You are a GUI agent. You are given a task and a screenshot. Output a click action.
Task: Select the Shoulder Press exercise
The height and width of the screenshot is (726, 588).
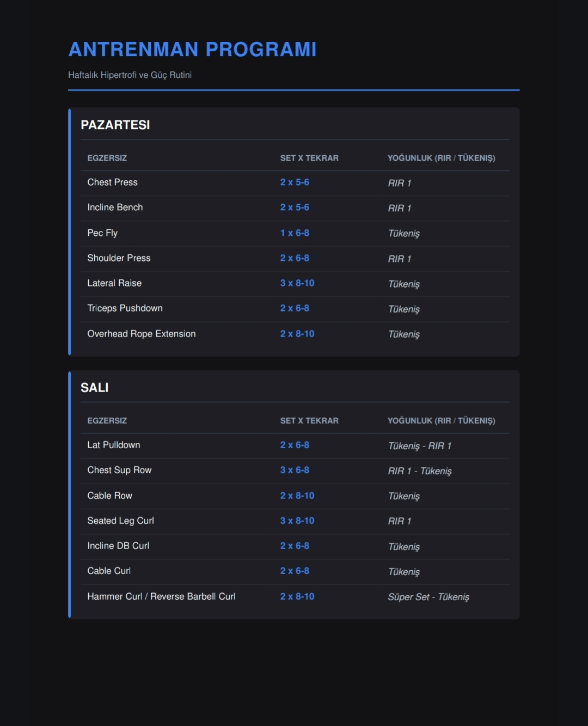119,258
